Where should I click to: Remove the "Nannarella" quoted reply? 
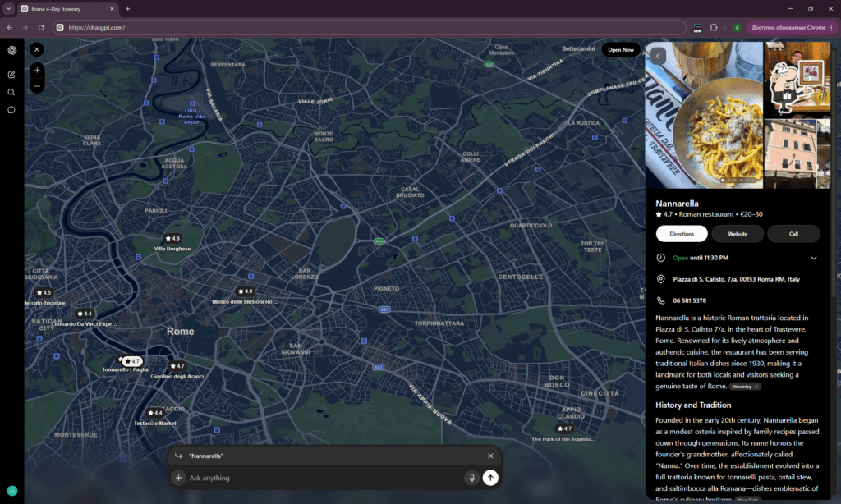pos(490,456)
